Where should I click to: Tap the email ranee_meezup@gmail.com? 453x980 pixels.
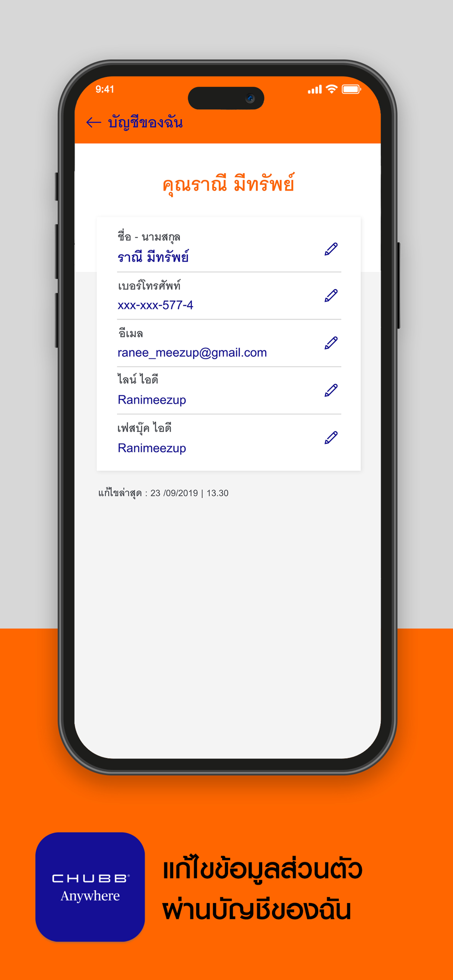pos(192,353)
